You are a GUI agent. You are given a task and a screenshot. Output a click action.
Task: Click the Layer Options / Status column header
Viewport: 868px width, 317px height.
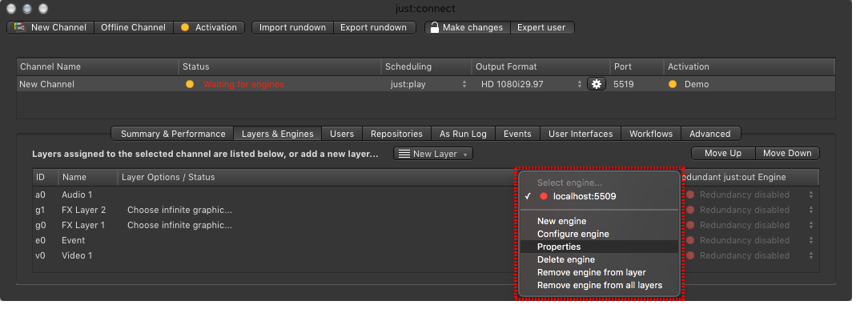click(x=319, y=177)
